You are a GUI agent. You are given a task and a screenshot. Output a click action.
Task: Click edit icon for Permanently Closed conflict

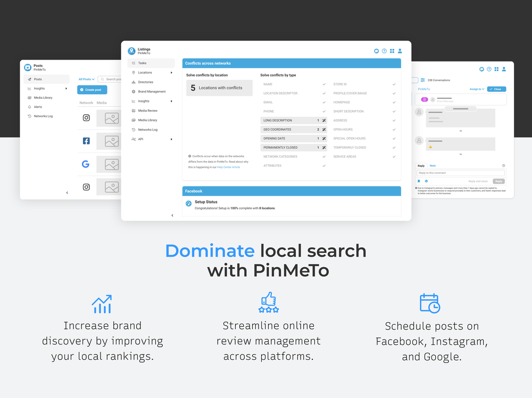pyautogui.click(x=324, y=148)
